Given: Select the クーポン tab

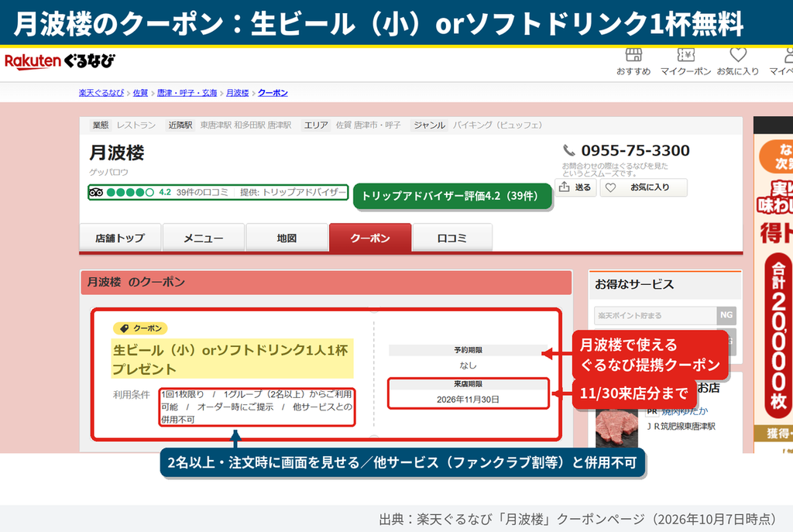Looking at the screenshot, I should [x=370, y=237].
